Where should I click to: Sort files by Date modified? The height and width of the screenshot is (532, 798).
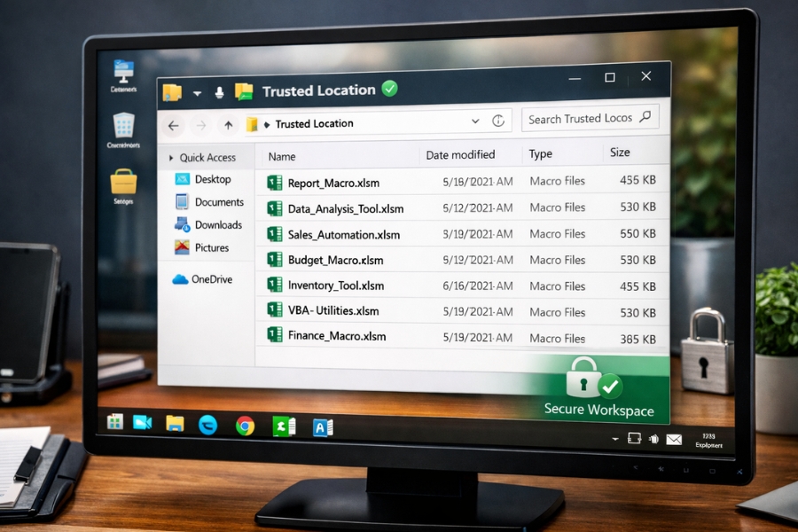click(460, 154)
